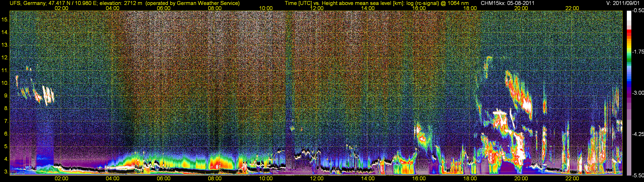This screenshot has height=182, width=644.
Task: Click the '08:00' label on the bottom time axis
Action: coord(215,179)
